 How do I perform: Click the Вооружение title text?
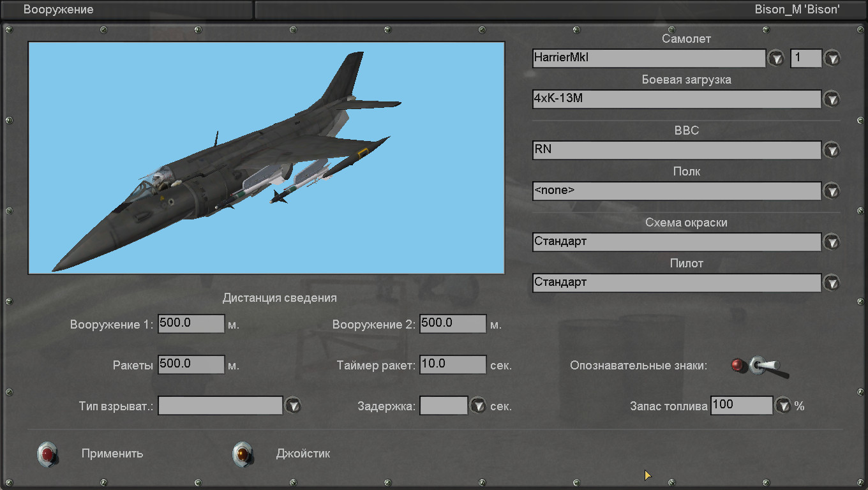pos(58,10)
